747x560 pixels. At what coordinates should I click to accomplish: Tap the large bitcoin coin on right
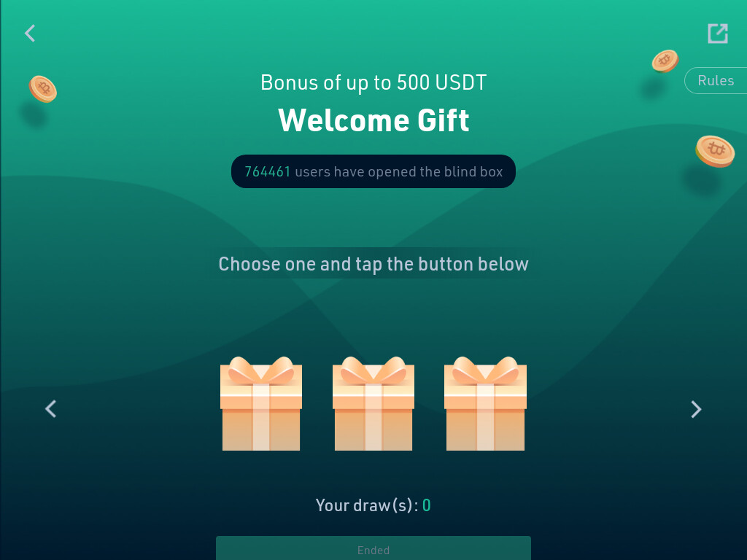[715, 152]
